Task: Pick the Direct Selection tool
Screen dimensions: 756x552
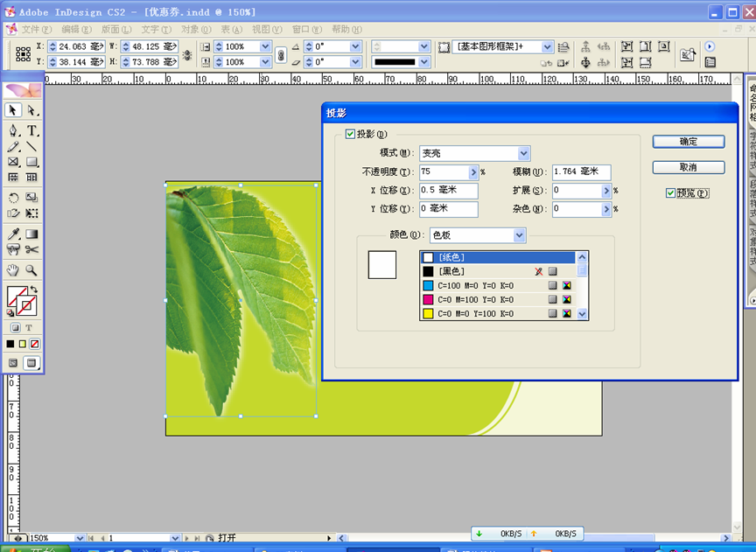Action: click(x=31, y=110)
